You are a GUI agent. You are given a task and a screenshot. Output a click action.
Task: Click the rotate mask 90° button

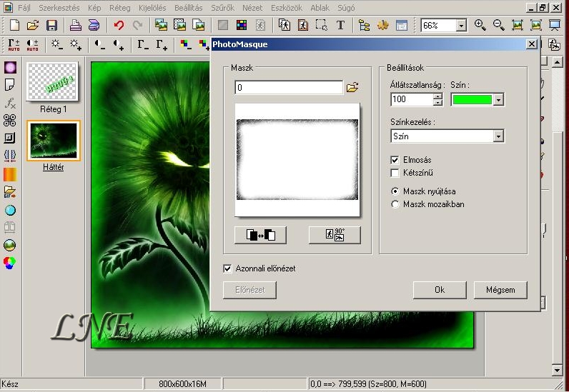335,235
